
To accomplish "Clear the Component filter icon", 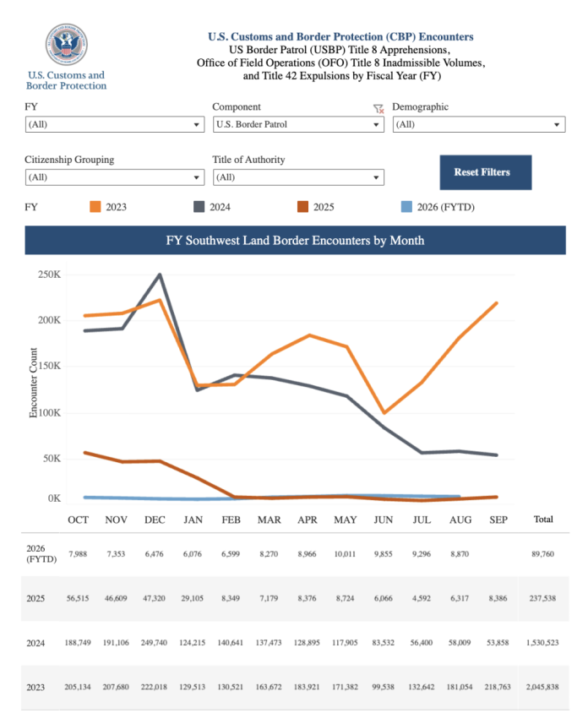I will [x=378, y=109].
